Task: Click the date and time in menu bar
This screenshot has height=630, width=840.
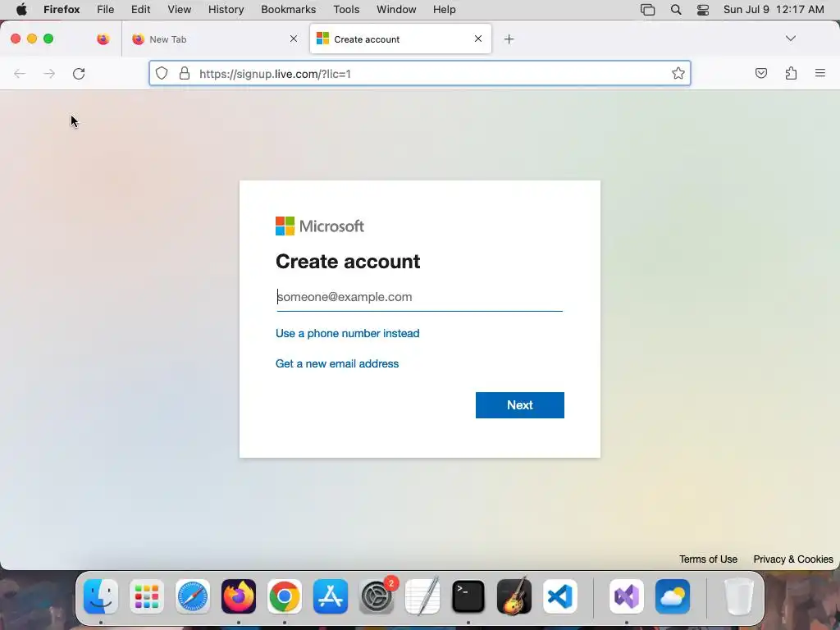Action: (774, 10)
